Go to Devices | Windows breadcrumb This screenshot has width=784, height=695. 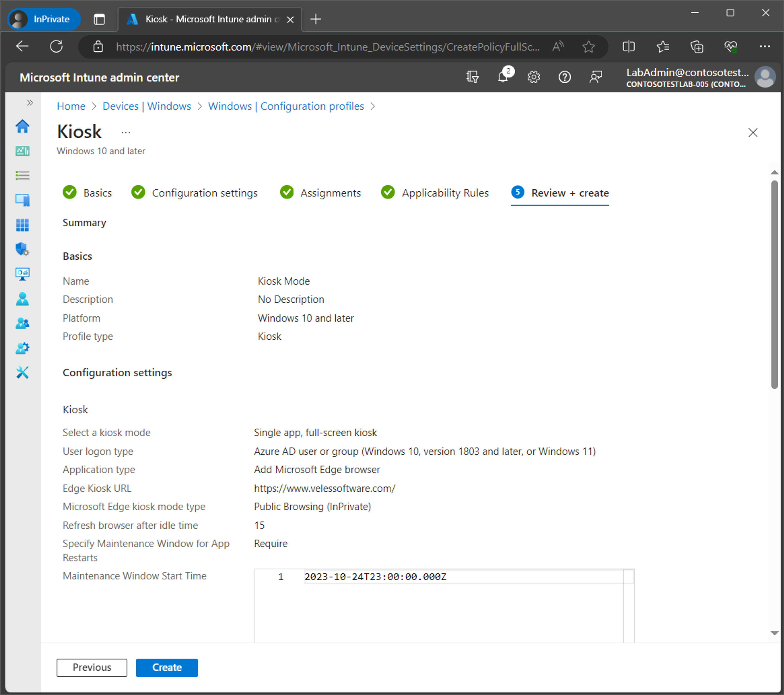coord(147,106)
